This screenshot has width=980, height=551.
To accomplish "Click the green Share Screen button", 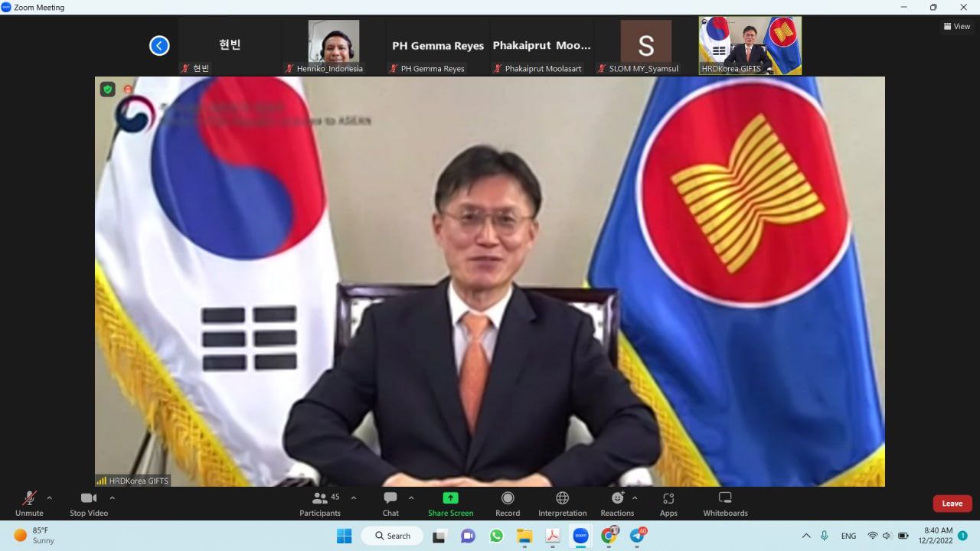I will point(450,504).
